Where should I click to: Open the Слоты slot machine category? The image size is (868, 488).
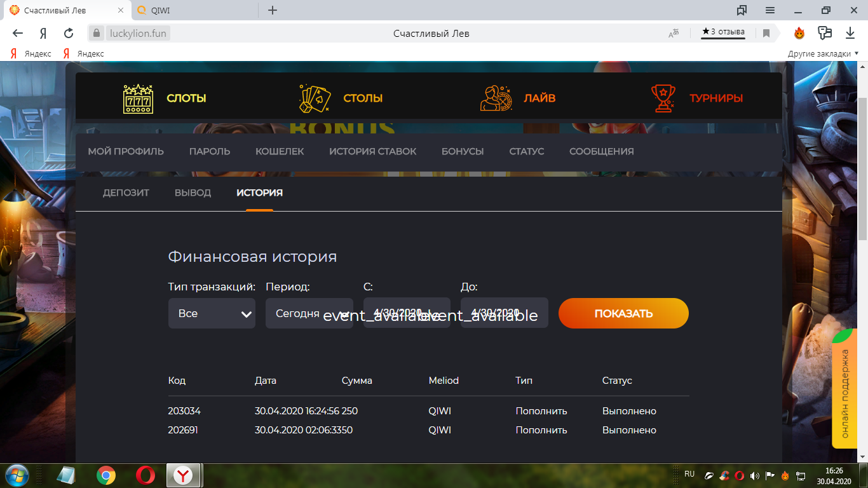tap(165, 98)
